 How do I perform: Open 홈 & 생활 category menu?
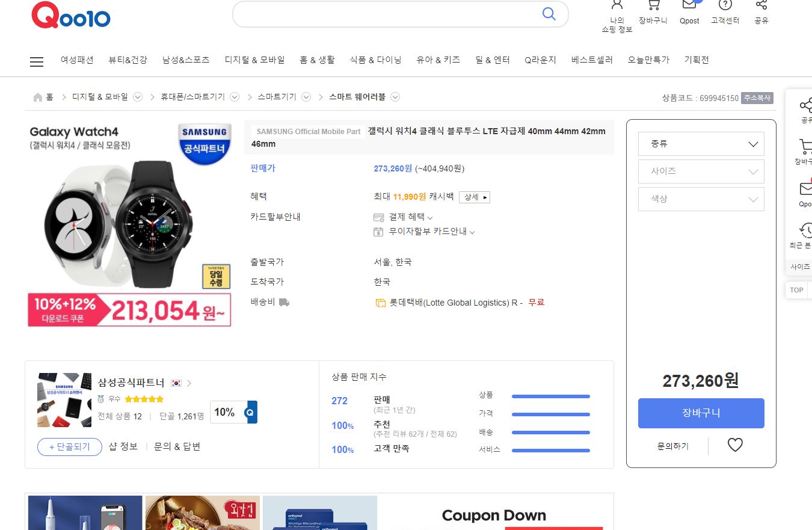coord(317,60)
